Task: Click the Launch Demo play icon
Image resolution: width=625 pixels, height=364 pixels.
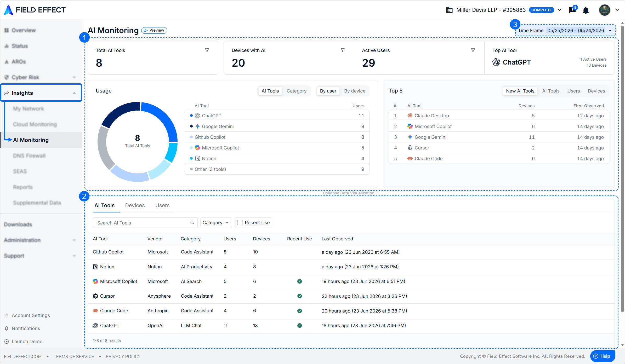Action: tap(7, 342)
